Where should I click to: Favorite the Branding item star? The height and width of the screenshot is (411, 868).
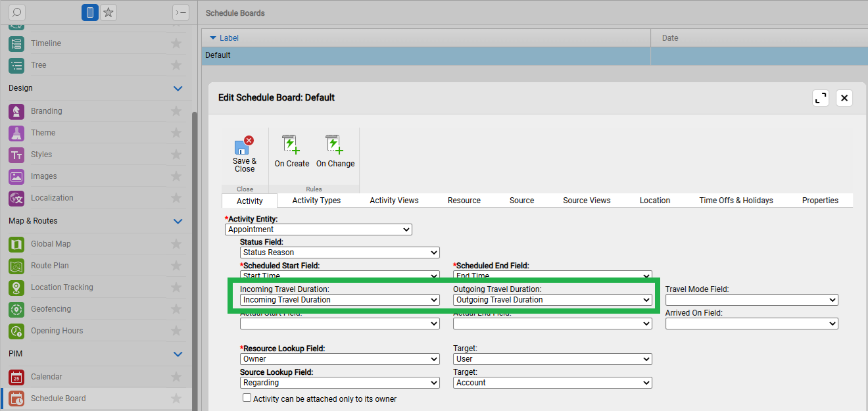176,111
